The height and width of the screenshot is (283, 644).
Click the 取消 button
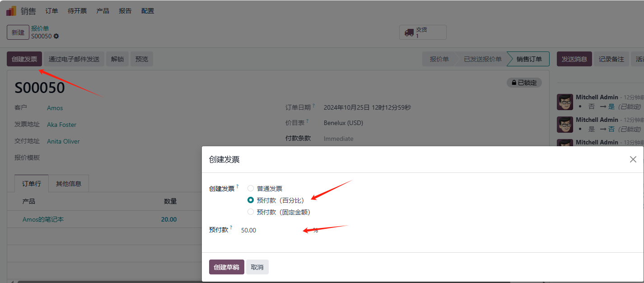click(x=257, y=267)
